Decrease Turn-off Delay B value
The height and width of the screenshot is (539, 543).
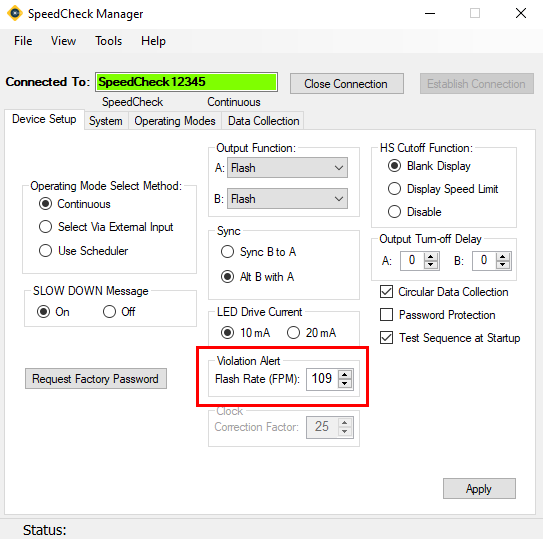click(503, 265)
